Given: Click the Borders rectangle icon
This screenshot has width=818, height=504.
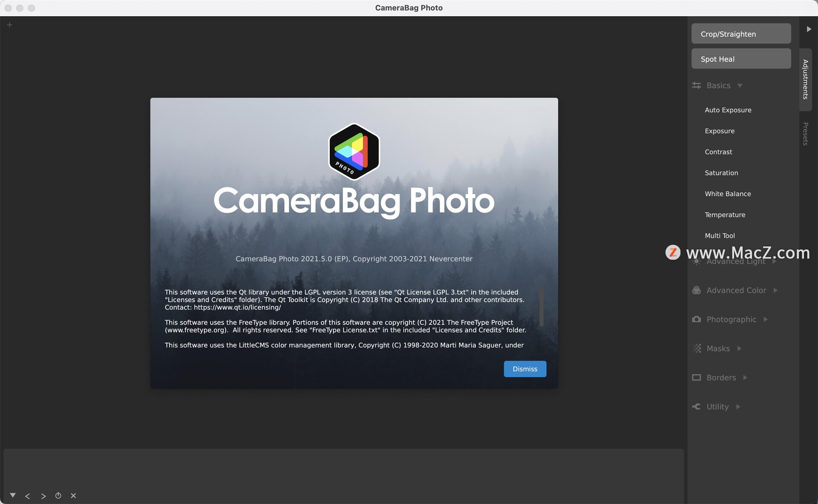Looking at the screenshot, I should point(696,378).
